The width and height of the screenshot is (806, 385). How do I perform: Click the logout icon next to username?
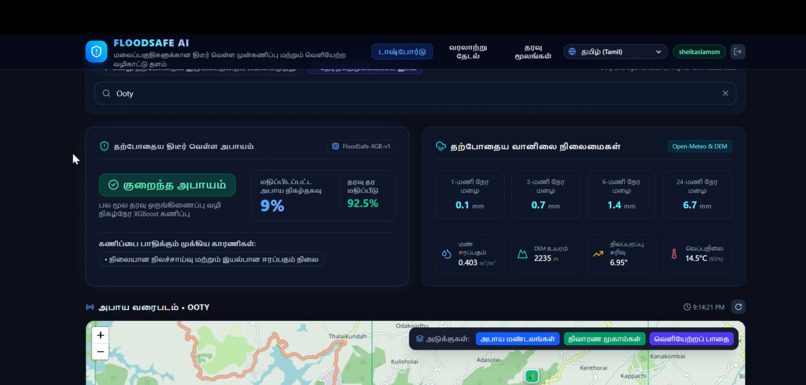[x=738, y=51]
